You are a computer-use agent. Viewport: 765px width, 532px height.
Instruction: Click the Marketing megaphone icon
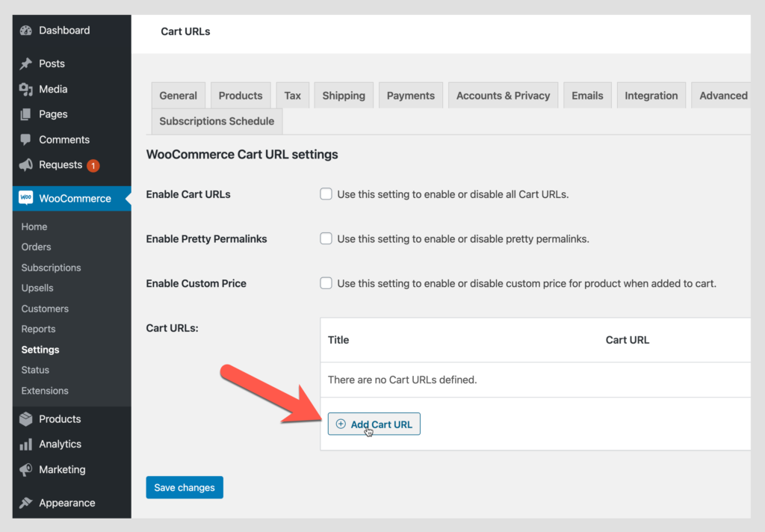(26, 469)
